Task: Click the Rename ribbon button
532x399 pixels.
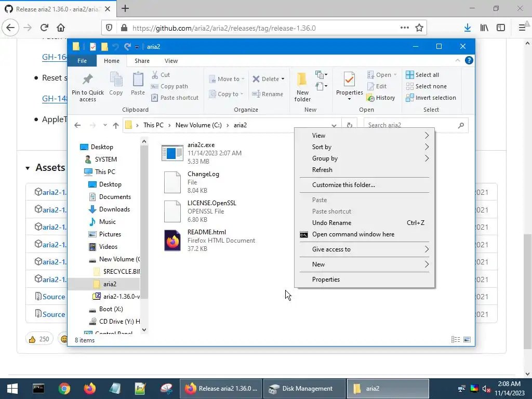Action: 268,94
